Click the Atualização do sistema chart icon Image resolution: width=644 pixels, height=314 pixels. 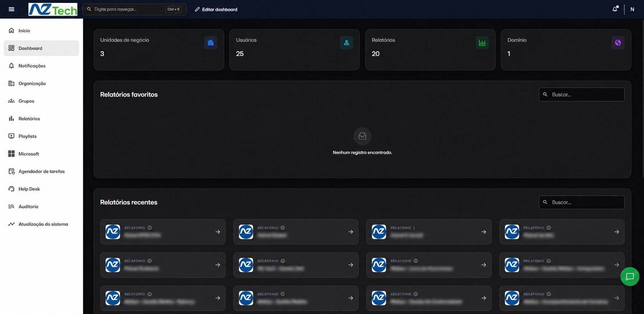(11, 224)
